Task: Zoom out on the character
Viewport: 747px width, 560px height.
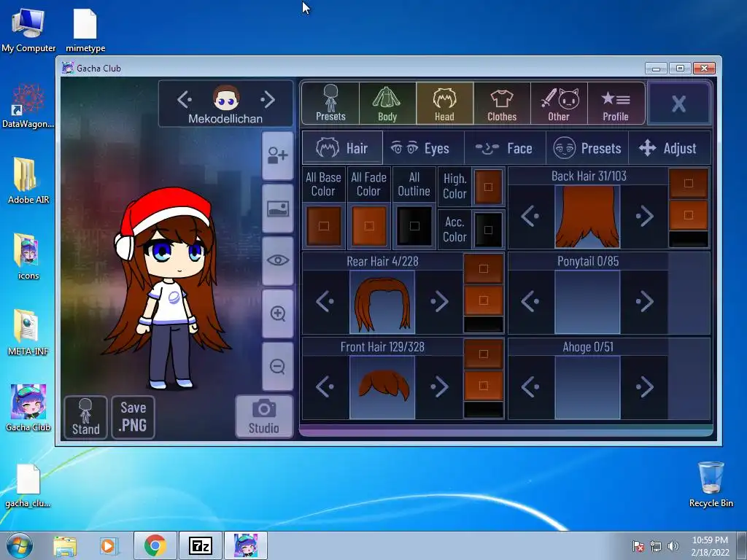Action: 278,366
